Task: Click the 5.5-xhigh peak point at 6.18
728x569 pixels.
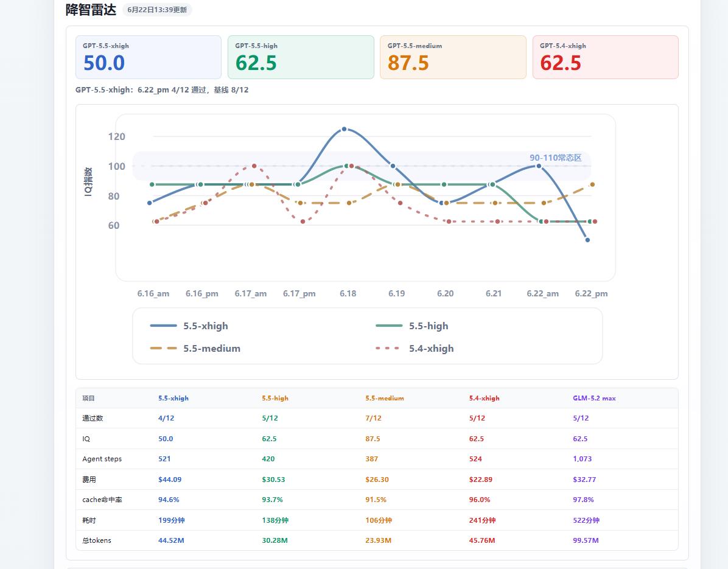Action: pyautogui.click(x=344, y=129)
